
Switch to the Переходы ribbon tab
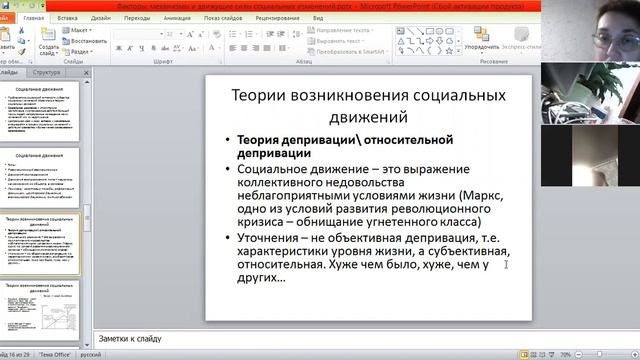137,18
